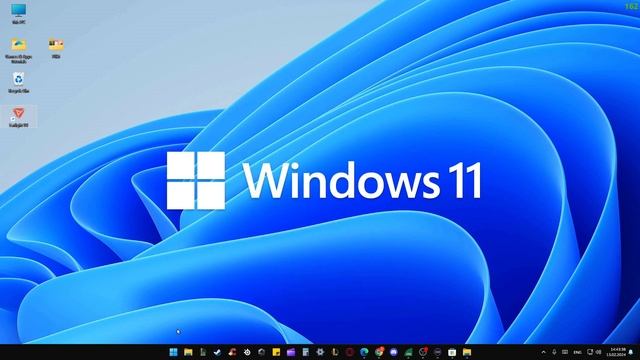Open the Recycle Bin on the desktop
640x360 pixels.
tap(19, 83)
